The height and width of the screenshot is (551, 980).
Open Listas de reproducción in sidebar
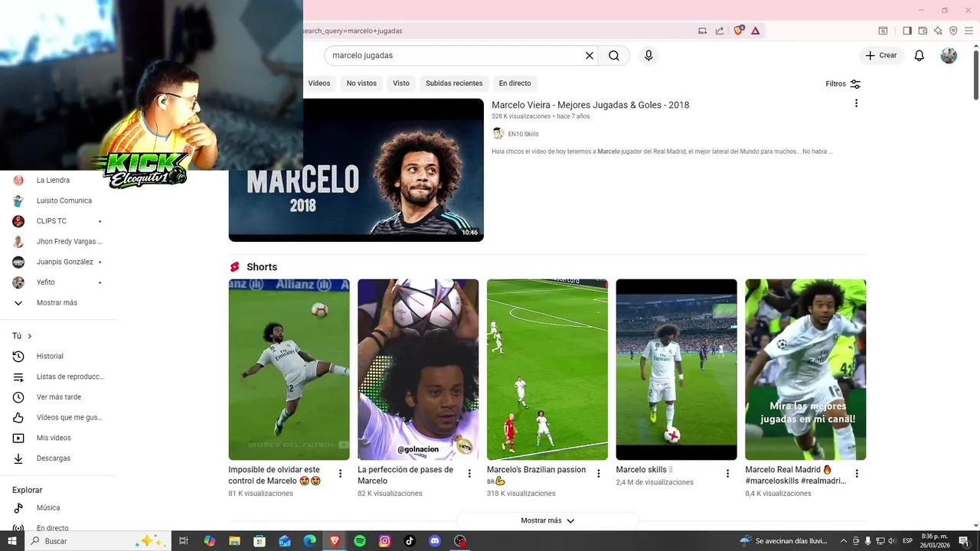[57, 377]
